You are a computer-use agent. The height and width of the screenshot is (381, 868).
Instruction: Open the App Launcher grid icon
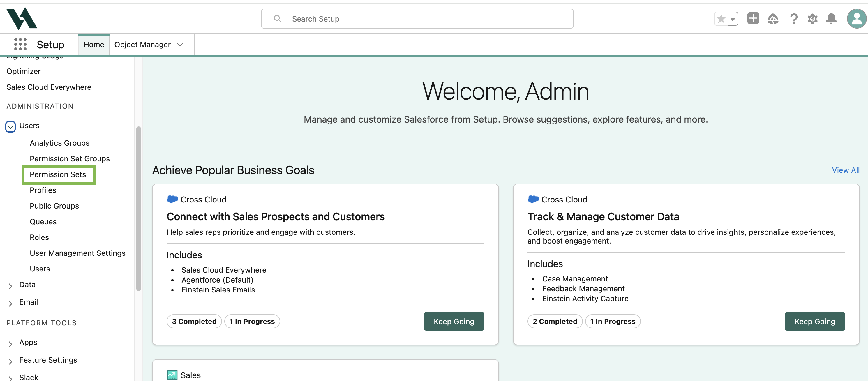tap(20, 44)
